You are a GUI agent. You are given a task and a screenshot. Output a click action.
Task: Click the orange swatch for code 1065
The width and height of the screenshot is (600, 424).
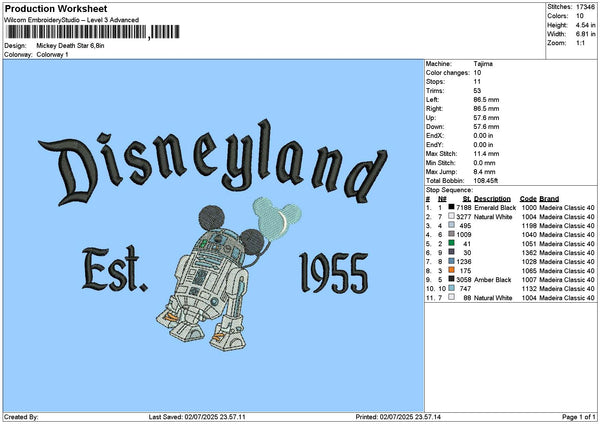click(452, 270)
